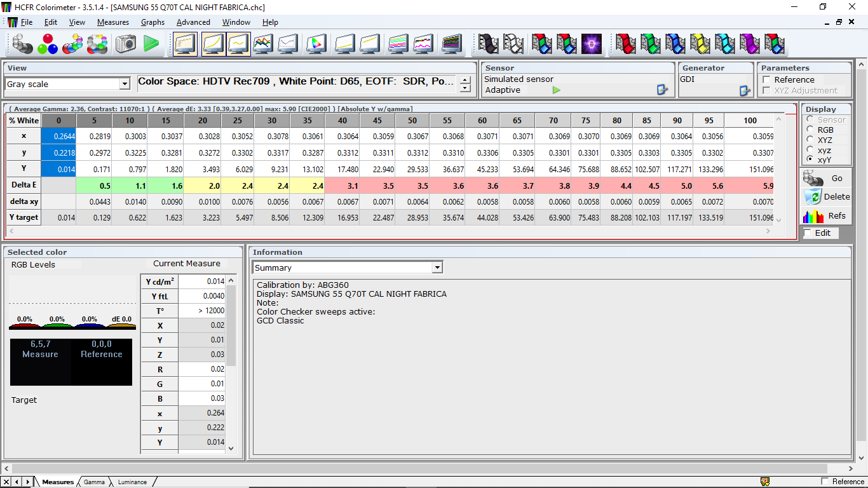Click the Sensor panel configure icon
The height and width of the screenshot is (488, 868).
coord(662,90)
